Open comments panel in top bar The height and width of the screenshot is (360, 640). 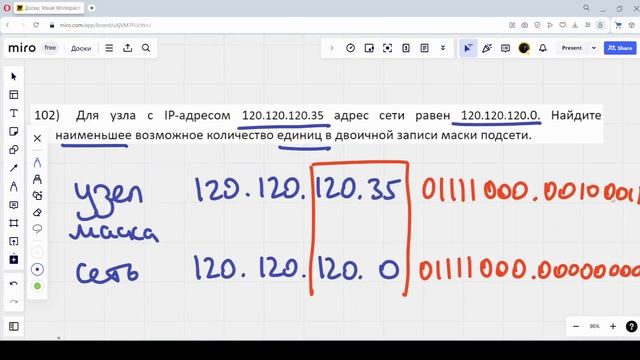(x=505, y=48)
